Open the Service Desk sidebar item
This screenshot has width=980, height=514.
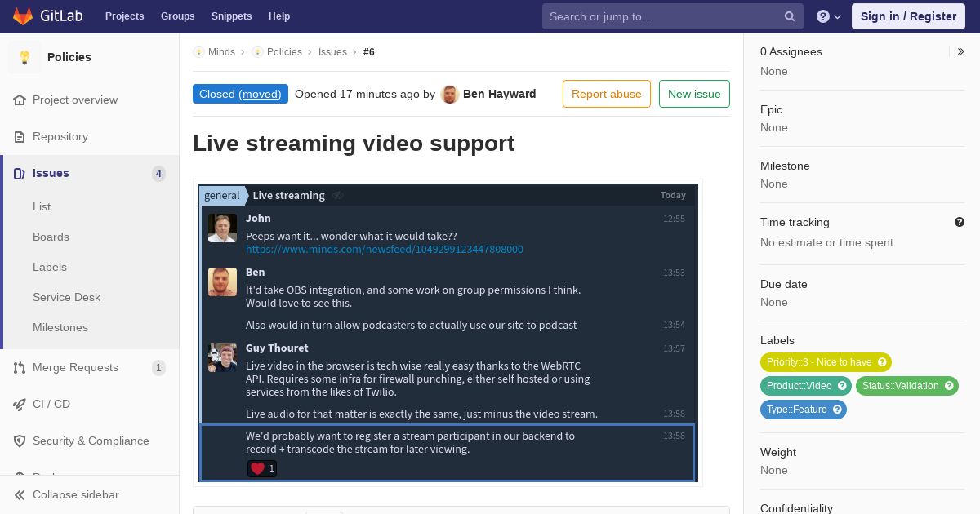click(66, 297)
